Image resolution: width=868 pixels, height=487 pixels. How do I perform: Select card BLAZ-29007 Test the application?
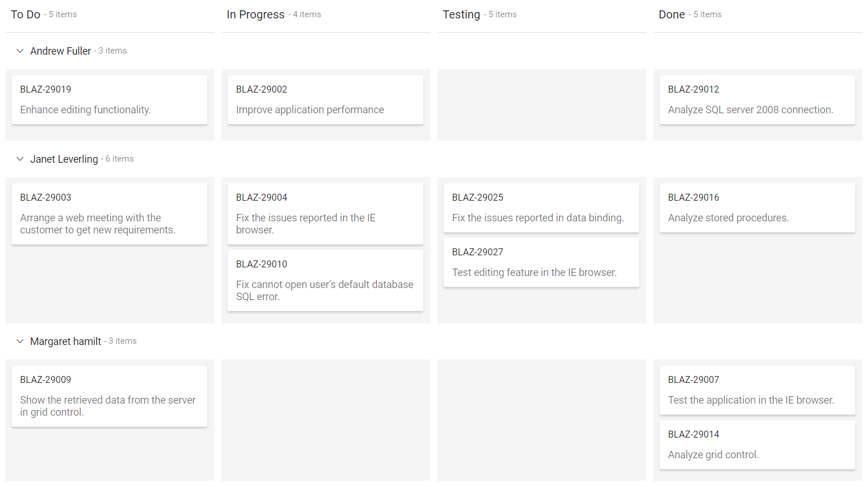(757, 390)
